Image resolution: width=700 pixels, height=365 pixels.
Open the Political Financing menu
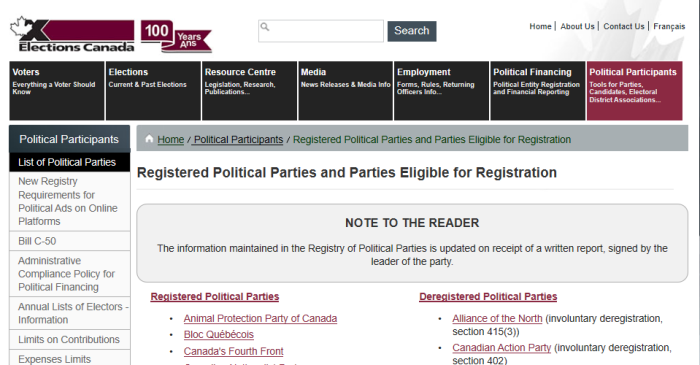point(538,91)
